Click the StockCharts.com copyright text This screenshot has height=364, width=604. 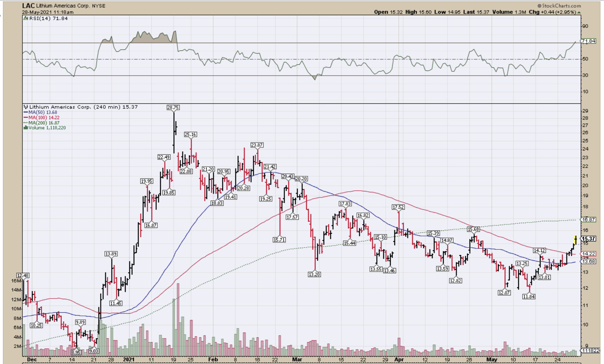[559, 6]
